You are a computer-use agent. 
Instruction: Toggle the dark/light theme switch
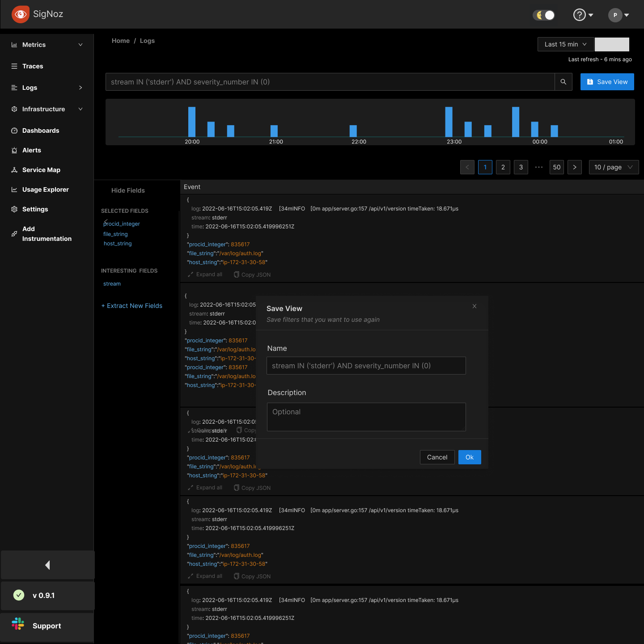(543, 15)
